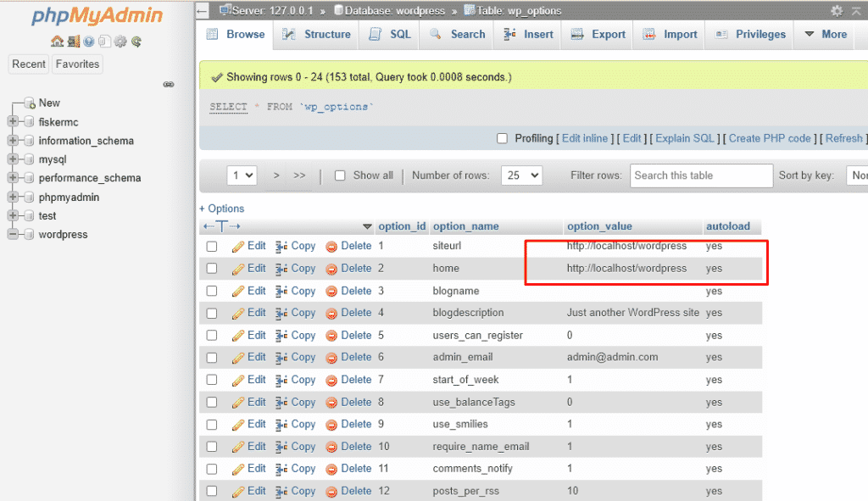Image resolution: width=868 pixels, height=501 pixels.
Task: Open the More tab dropdown
Action: [x=826, y=34]
